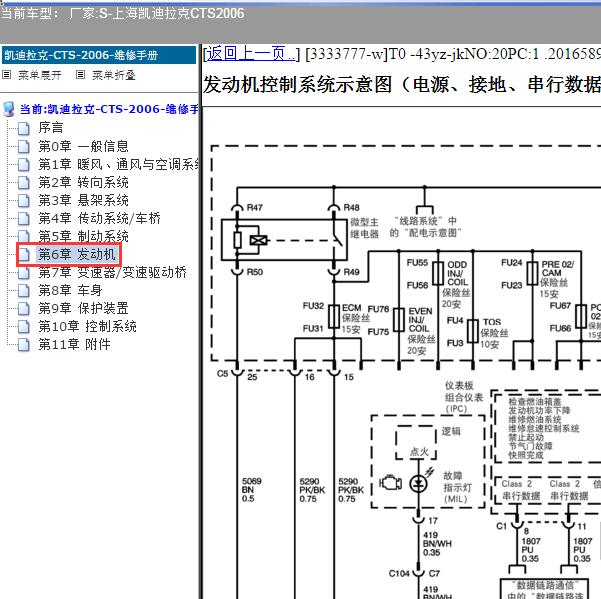Open 第0章 一般信息
Screen dimensions: 601x599
coord(83,146)
